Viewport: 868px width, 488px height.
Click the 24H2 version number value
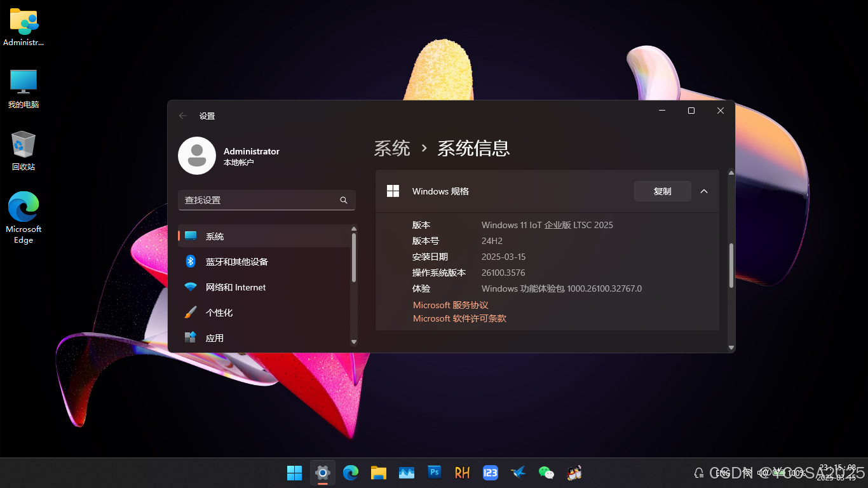click(492, 241)
